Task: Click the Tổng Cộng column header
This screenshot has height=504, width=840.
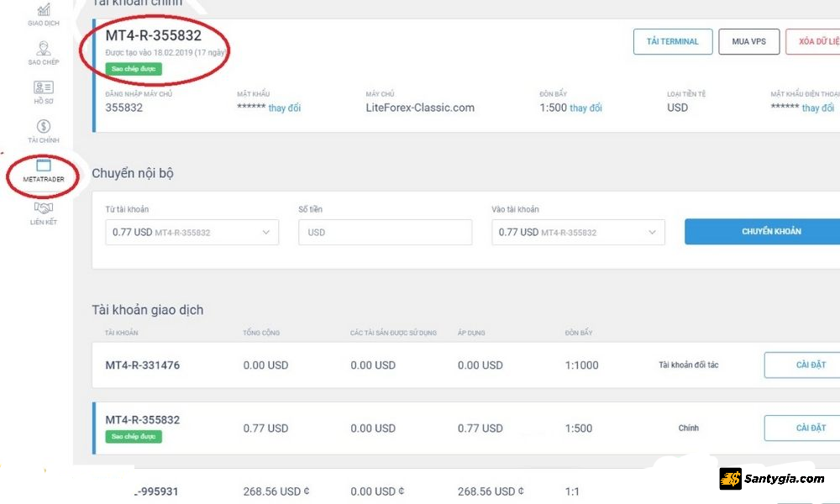Action: (261, 333)
